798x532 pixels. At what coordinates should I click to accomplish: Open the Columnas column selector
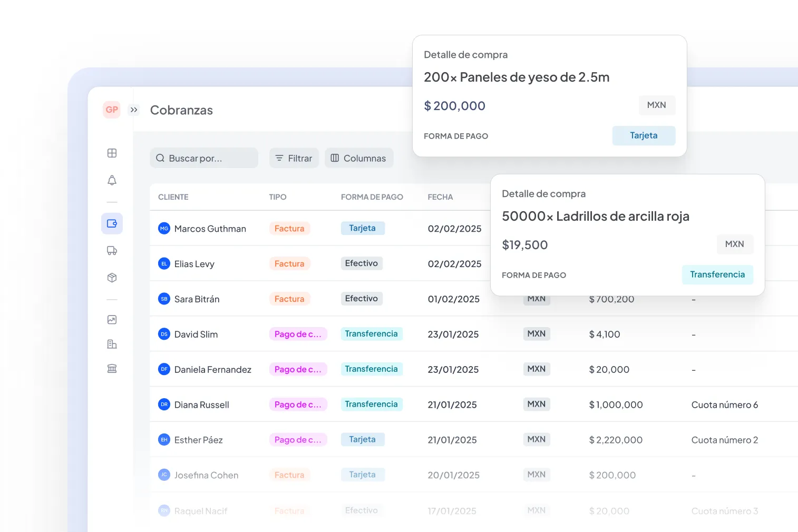359,157
